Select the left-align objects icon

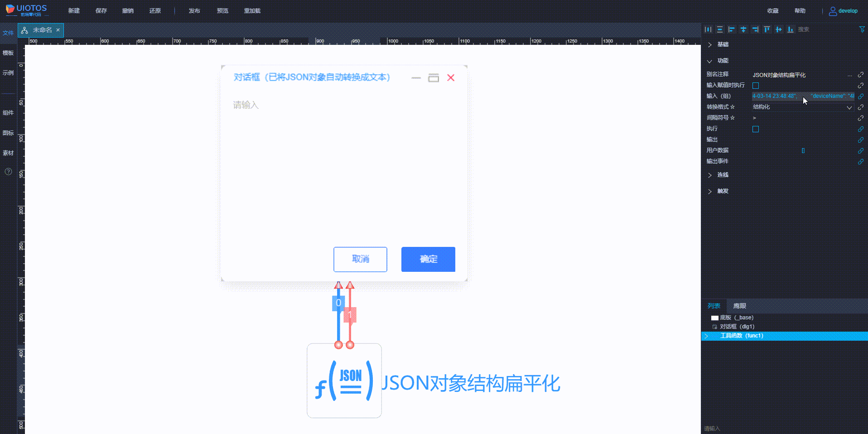click(x=732, y=29)
